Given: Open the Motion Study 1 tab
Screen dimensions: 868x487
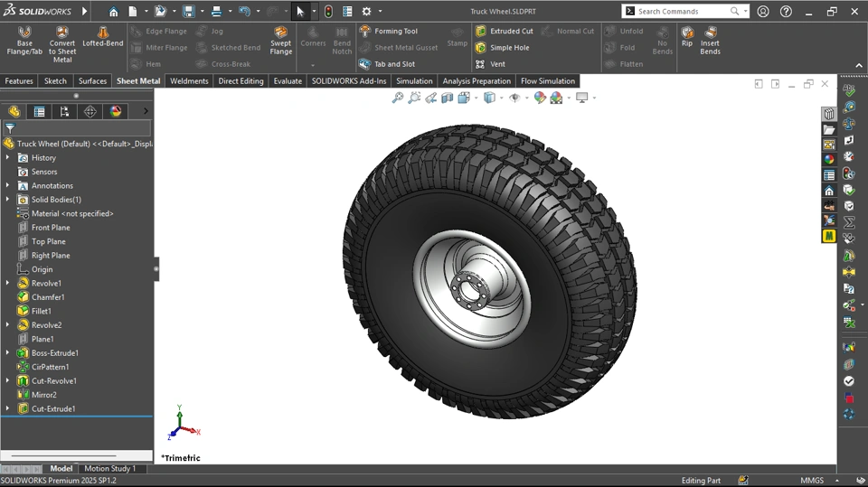Looking at the screenshot, I should [109, 469].
